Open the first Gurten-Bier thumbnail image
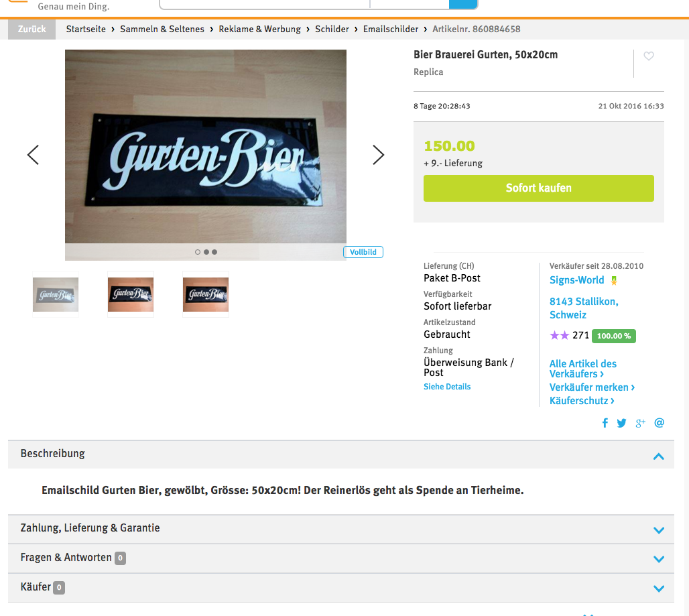Screen dimensions: 689x616 pos(56,294)
